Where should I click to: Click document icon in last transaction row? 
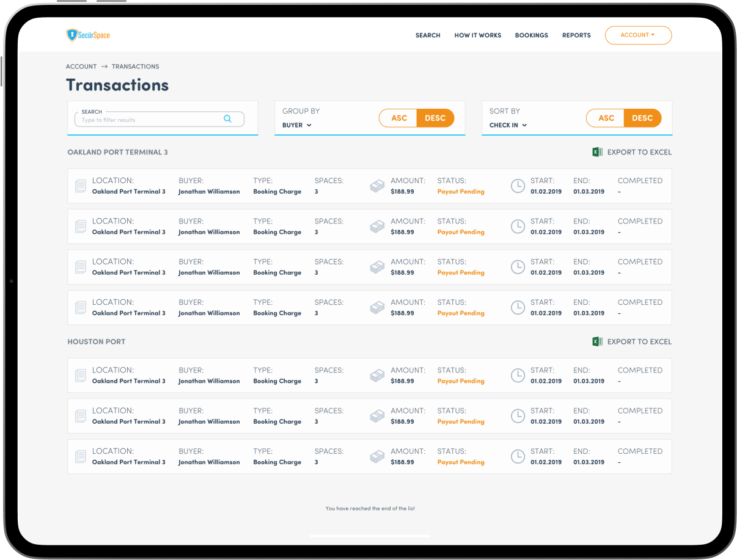click(81, 457)
